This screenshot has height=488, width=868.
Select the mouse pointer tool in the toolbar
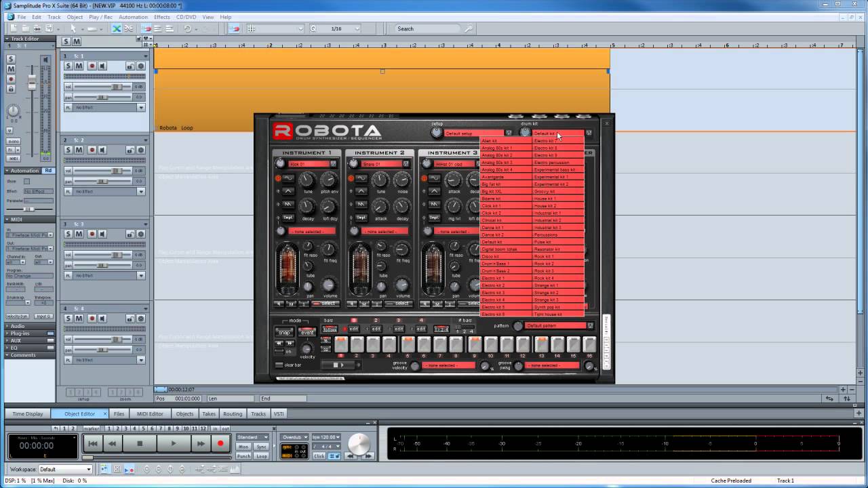[x=73, y=28]
